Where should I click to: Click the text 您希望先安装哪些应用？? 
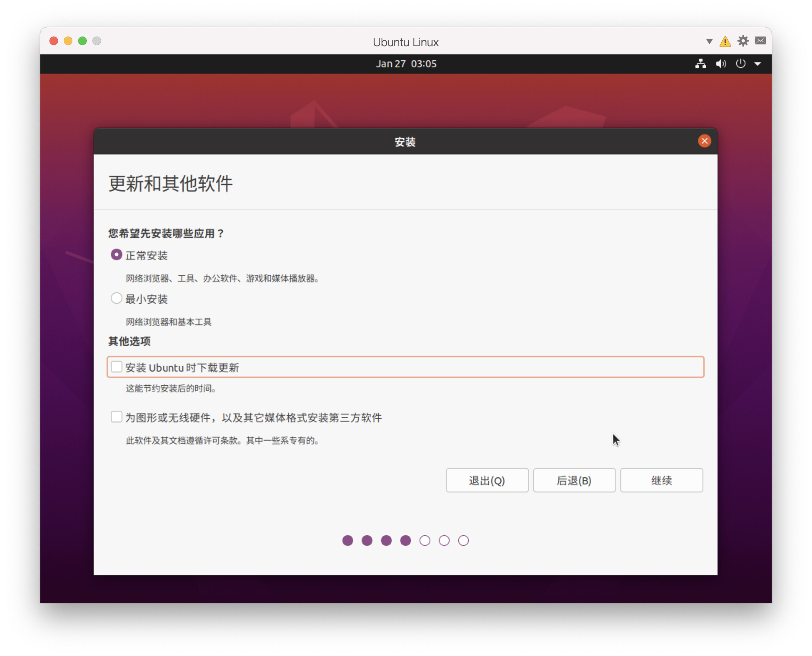(x=166, y=233)
